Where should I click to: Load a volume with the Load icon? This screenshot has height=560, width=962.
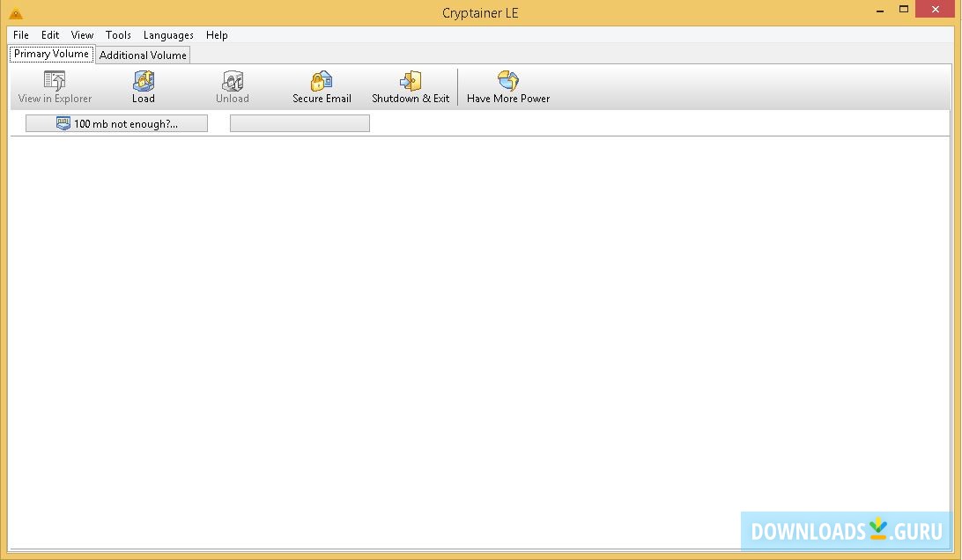(x=144, y=80)
